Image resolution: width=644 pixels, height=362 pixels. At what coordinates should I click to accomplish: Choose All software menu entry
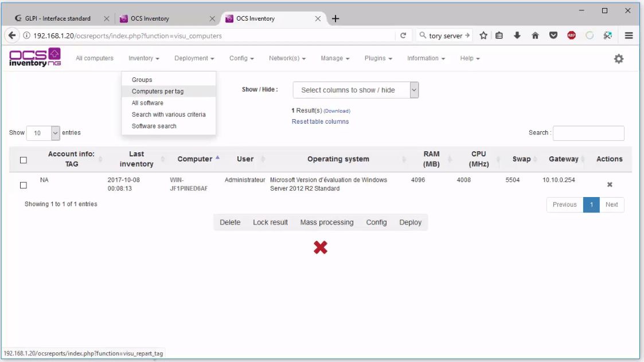[x=169, y=103]
